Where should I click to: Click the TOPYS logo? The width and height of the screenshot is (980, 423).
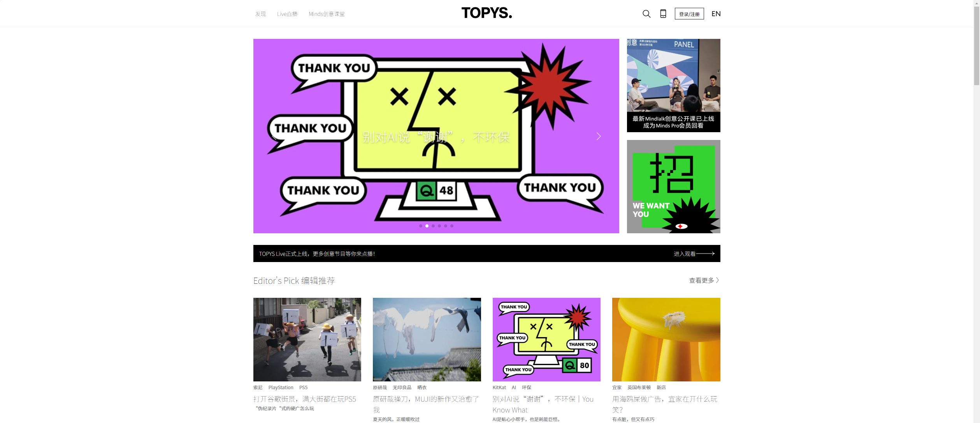click(486, 13)
